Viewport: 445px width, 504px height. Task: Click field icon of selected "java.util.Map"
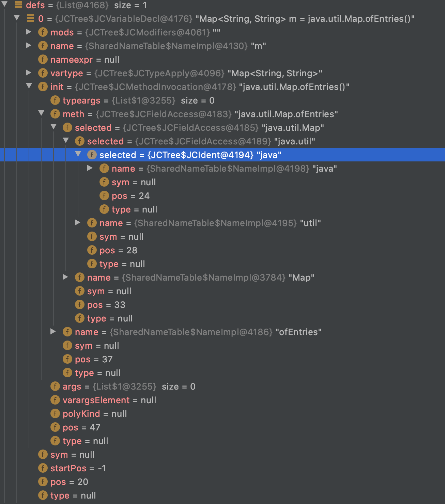tap(67, 127)
